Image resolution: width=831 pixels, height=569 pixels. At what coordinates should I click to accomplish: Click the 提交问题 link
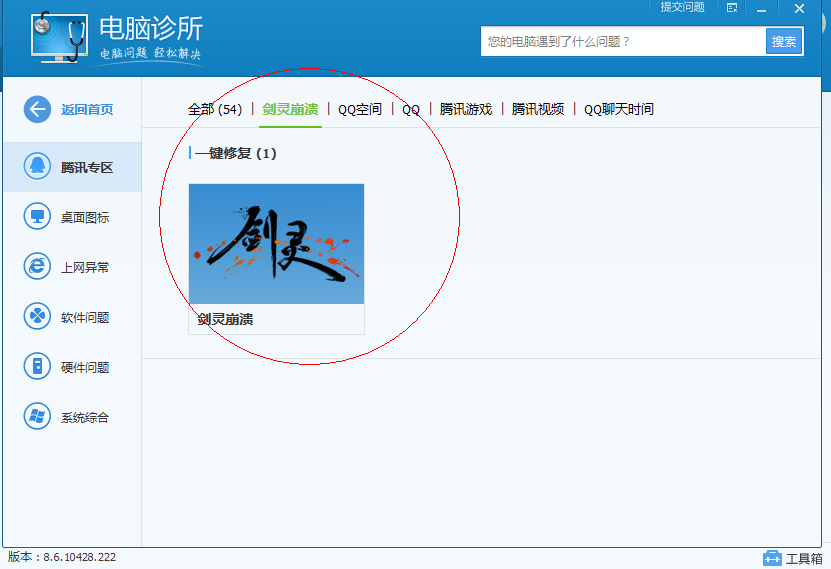tap(683, 7)
